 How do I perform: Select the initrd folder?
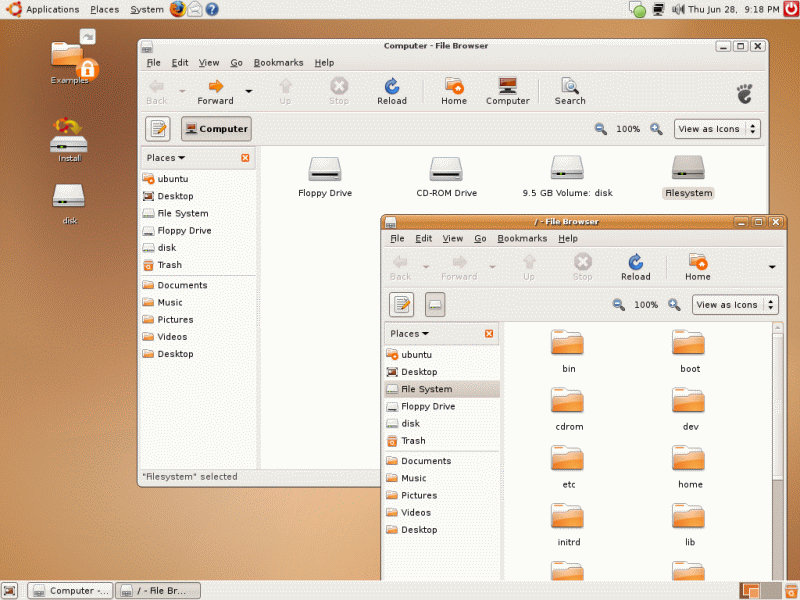pyautogui.click(x=568, y=524)
